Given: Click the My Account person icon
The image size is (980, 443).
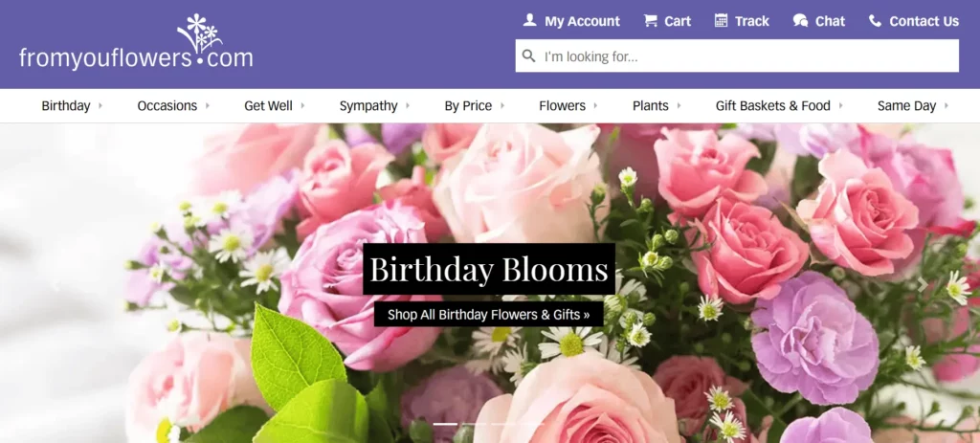Looking at the screenshot, I should pyautogui.click(x=529, y=20).
